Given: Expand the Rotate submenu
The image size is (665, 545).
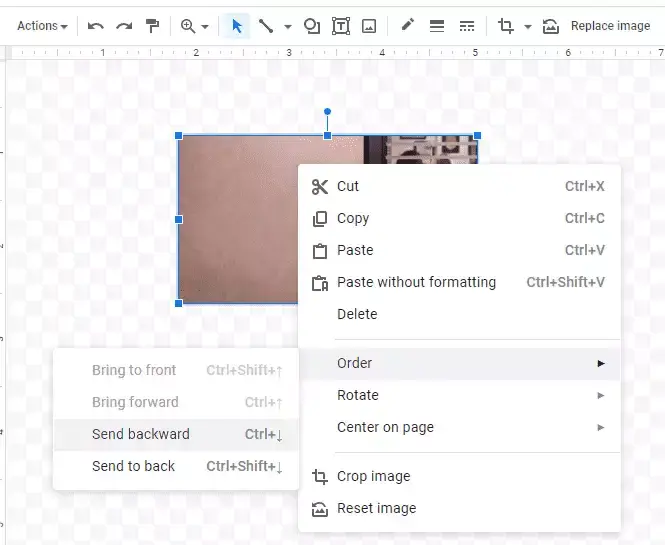Looking at the screenshot, I should click(459, 395).
